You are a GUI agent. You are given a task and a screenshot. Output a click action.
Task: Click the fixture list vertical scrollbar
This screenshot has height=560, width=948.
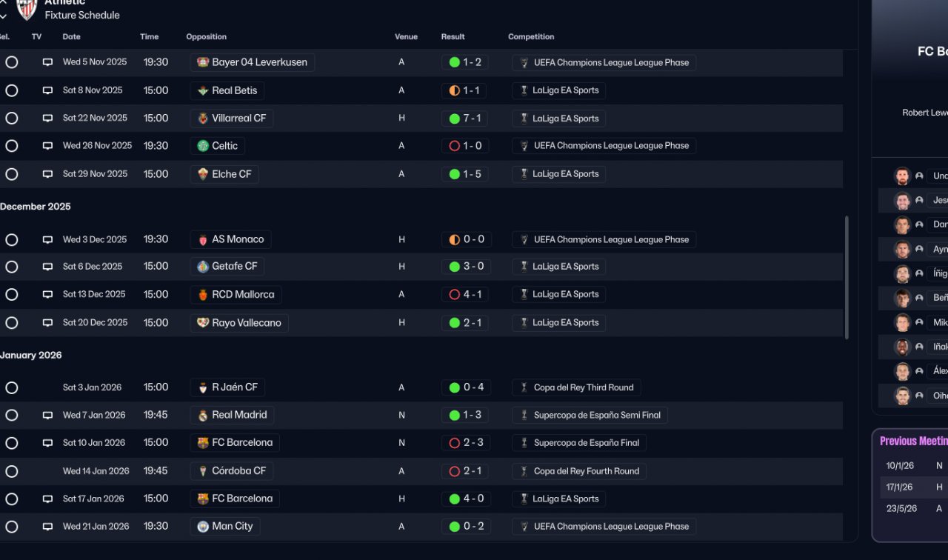coord(847,278)
